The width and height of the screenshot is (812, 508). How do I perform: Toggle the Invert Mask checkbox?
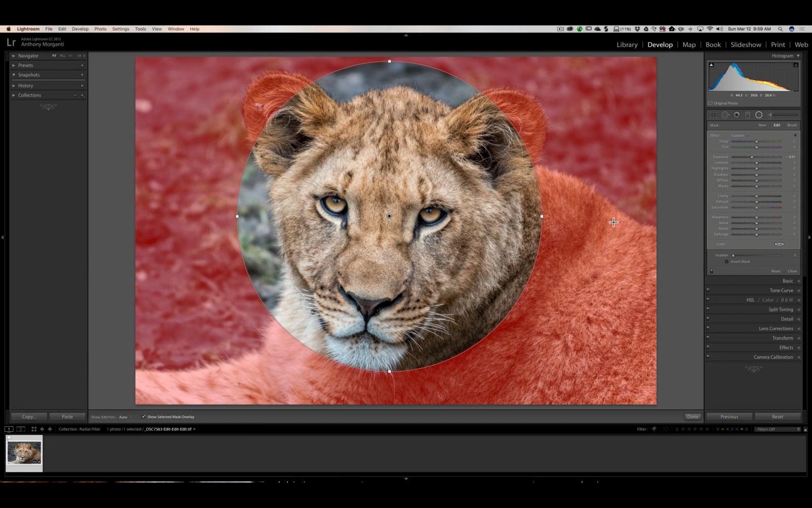click(x=727, y=261)
